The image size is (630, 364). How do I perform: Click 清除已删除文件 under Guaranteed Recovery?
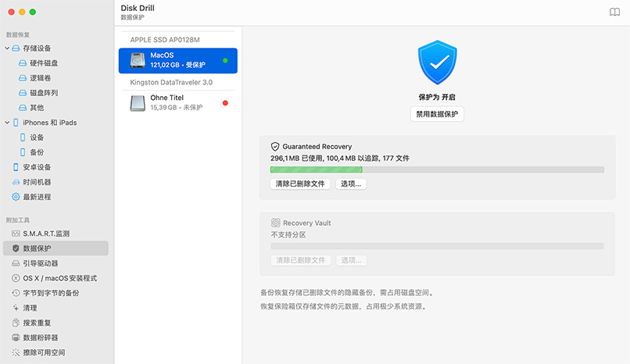300,184
